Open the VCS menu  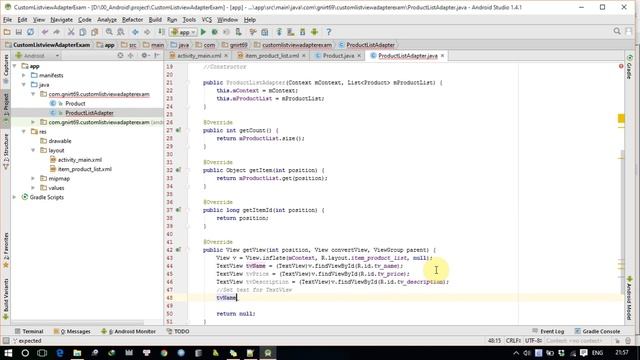point(207,20)
